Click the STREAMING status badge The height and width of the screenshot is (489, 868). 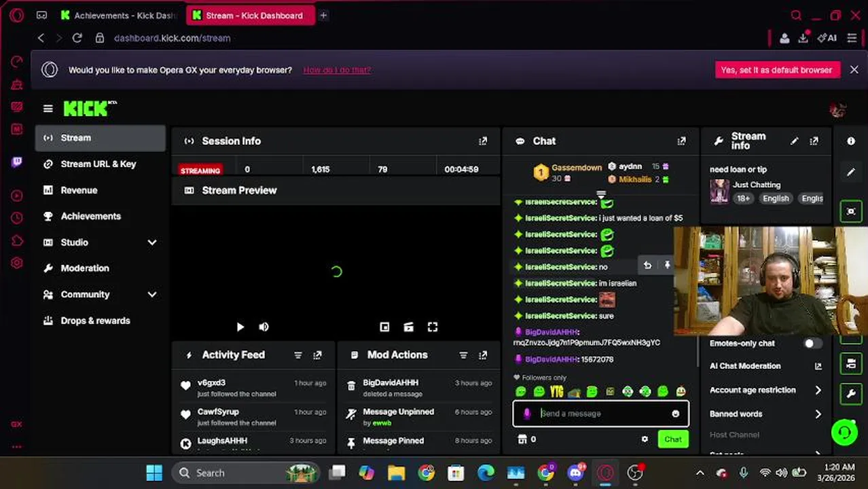click(x=200, y=170)
